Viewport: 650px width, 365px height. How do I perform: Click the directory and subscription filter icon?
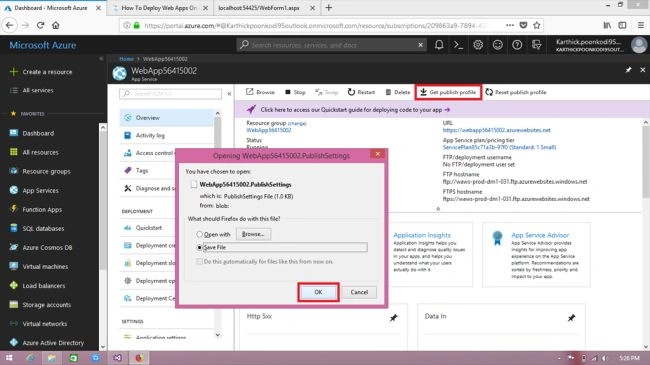[536, 45]
